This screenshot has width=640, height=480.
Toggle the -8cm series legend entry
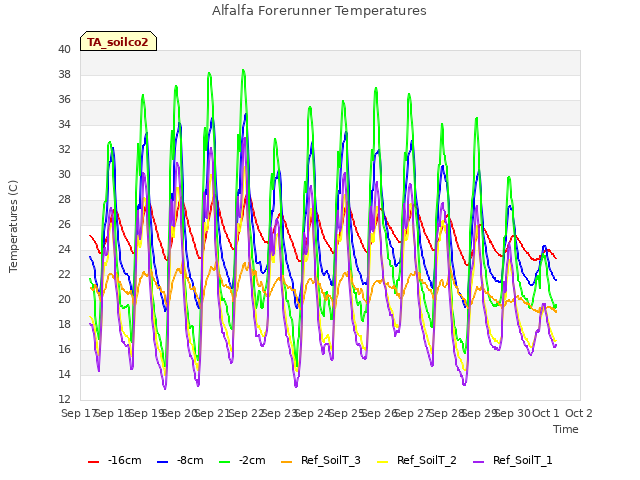180,460
